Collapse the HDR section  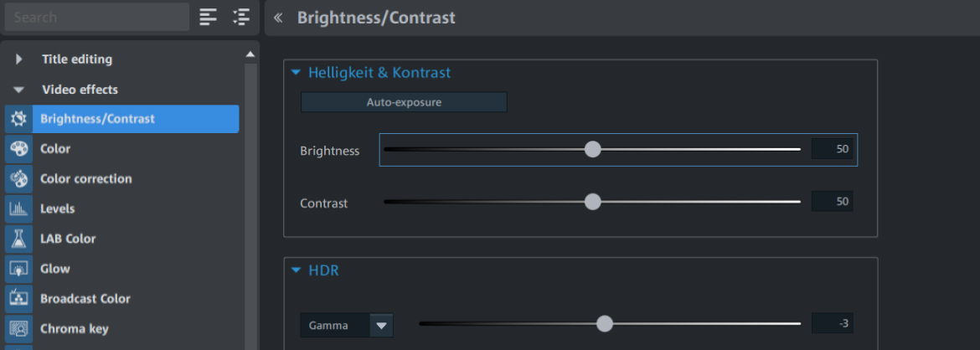click(x=297, y=270)
